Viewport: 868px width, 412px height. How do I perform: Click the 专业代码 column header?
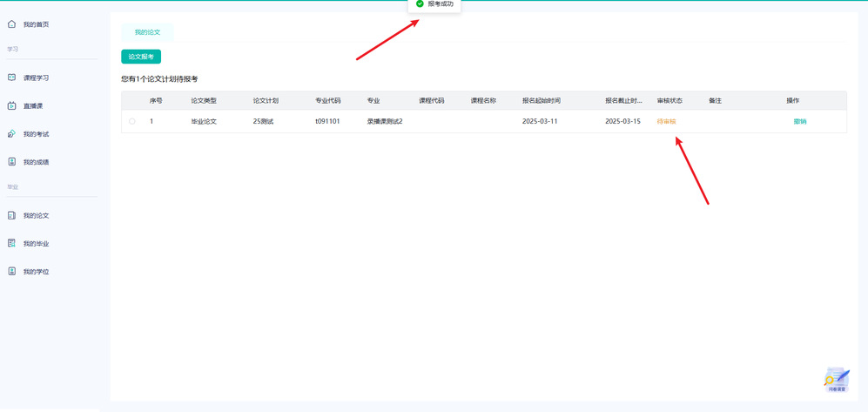327,100
